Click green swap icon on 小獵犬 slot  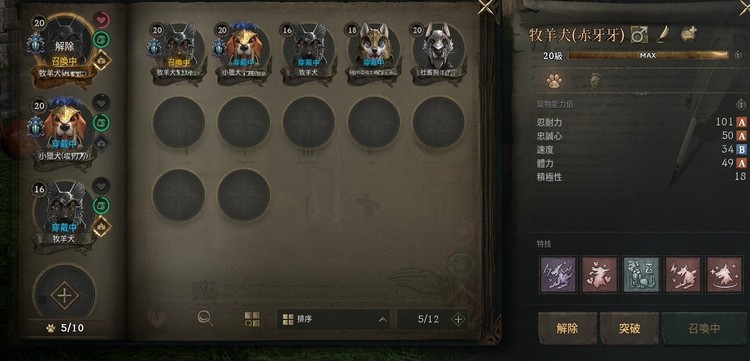pyautogui.click(x=101, y=122)
